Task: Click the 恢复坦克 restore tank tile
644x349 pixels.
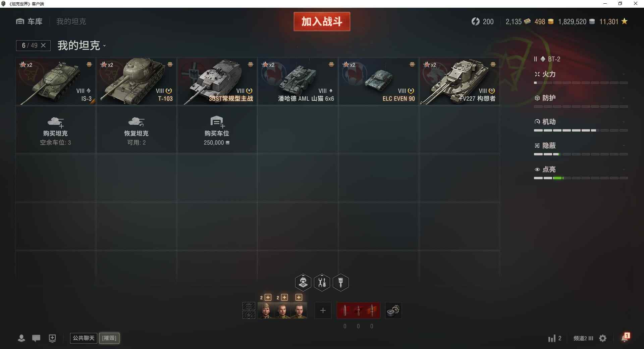Action: [x=136, y=130]
